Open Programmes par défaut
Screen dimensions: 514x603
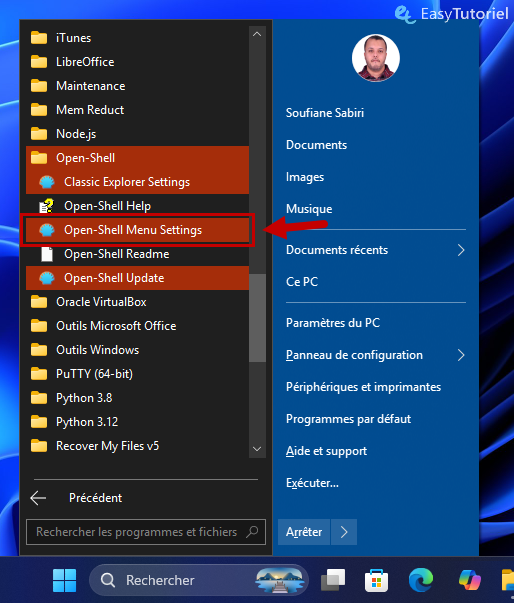(348, 419)
